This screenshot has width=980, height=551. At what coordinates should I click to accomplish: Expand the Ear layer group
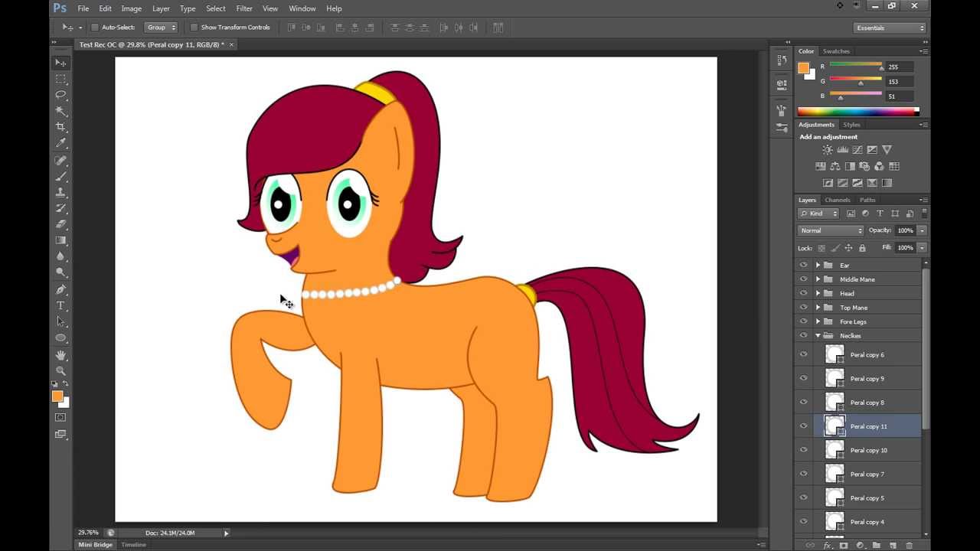(818, 266)
